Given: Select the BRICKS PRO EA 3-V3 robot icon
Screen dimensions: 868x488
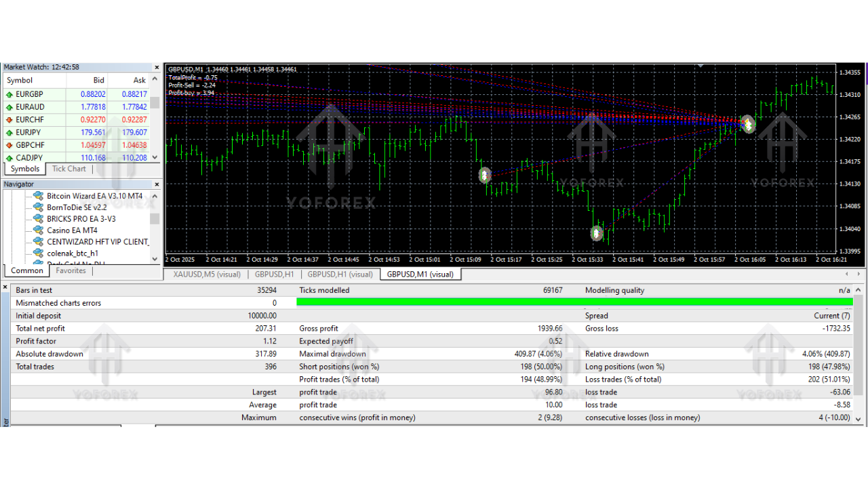Looking at the screenshot, I should pos(37,219).
